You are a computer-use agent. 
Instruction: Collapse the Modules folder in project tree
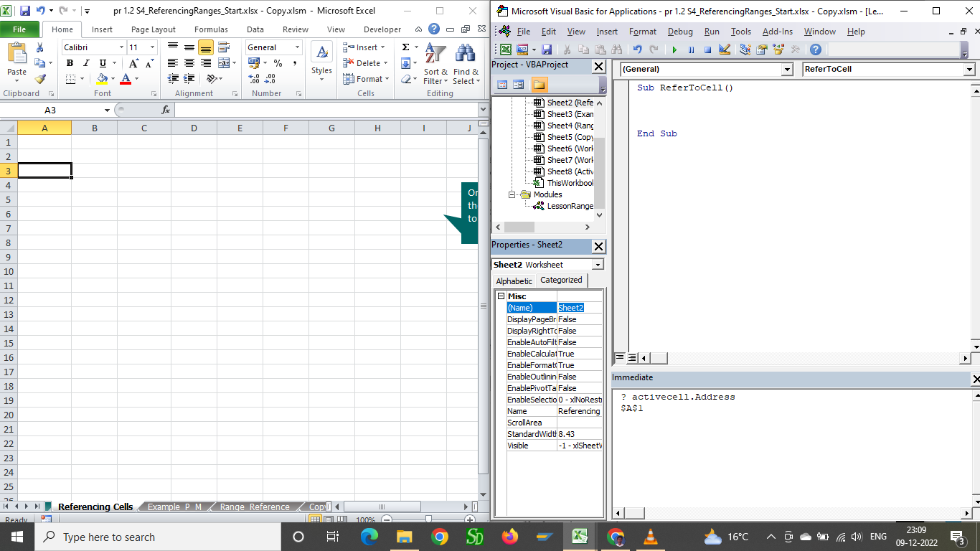pos(512,194)
